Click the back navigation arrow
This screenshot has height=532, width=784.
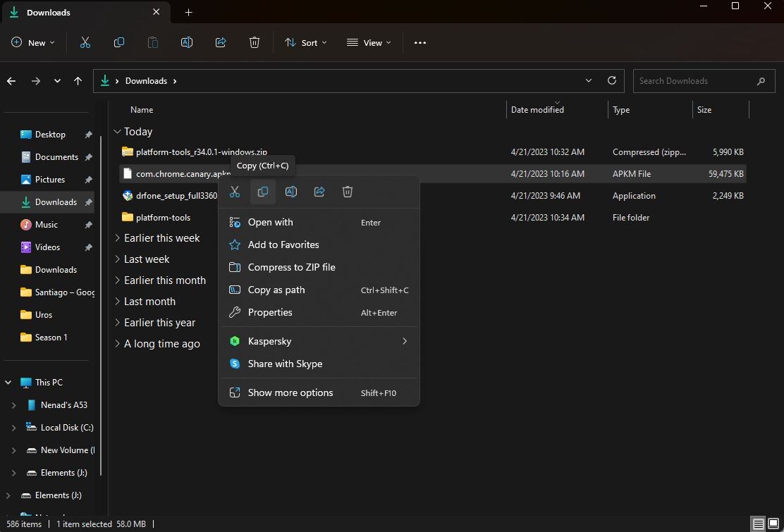[x=11, y=80]
